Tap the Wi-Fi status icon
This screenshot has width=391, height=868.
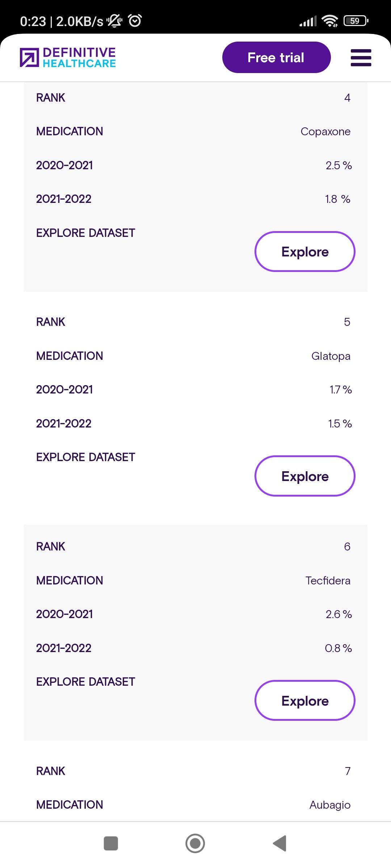tap(329, 21)
